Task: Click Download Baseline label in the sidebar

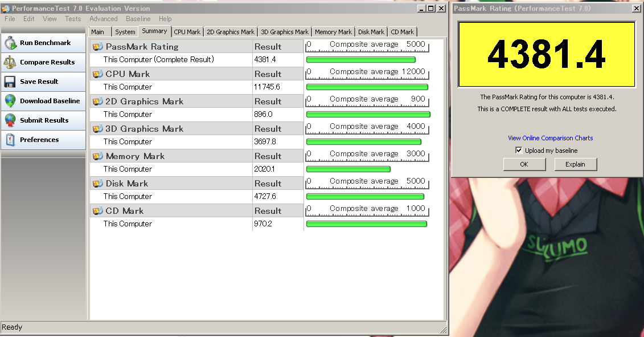Action: [x=50, y=101]
